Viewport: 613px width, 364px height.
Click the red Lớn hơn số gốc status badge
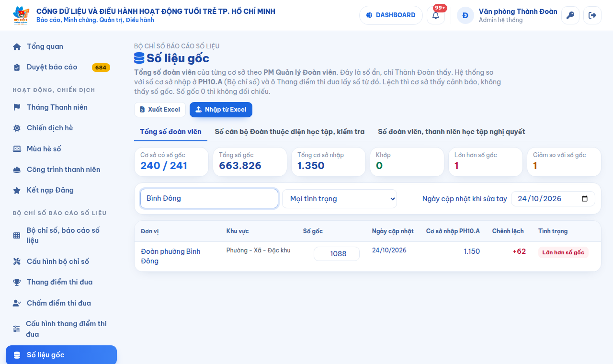[563, 252]
